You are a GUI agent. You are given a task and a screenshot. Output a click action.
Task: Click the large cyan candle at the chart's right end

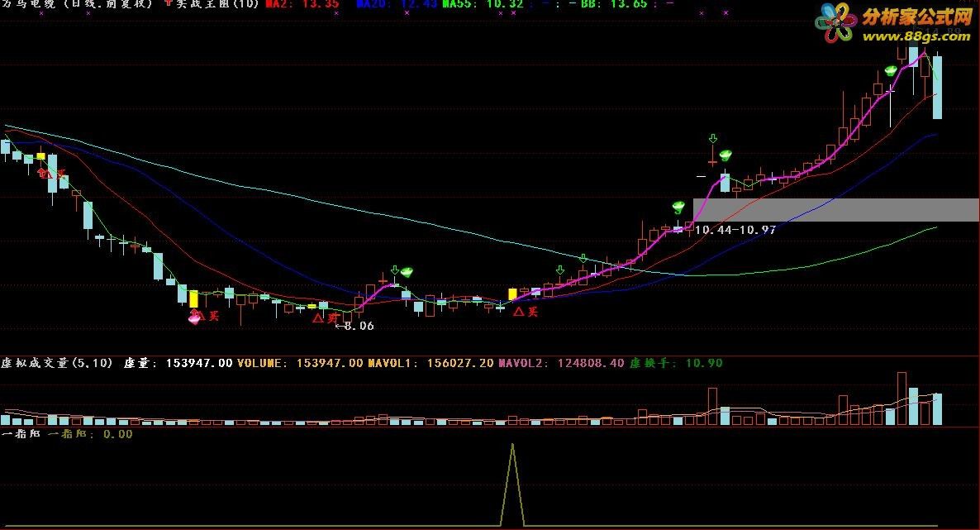click(938, 88)
